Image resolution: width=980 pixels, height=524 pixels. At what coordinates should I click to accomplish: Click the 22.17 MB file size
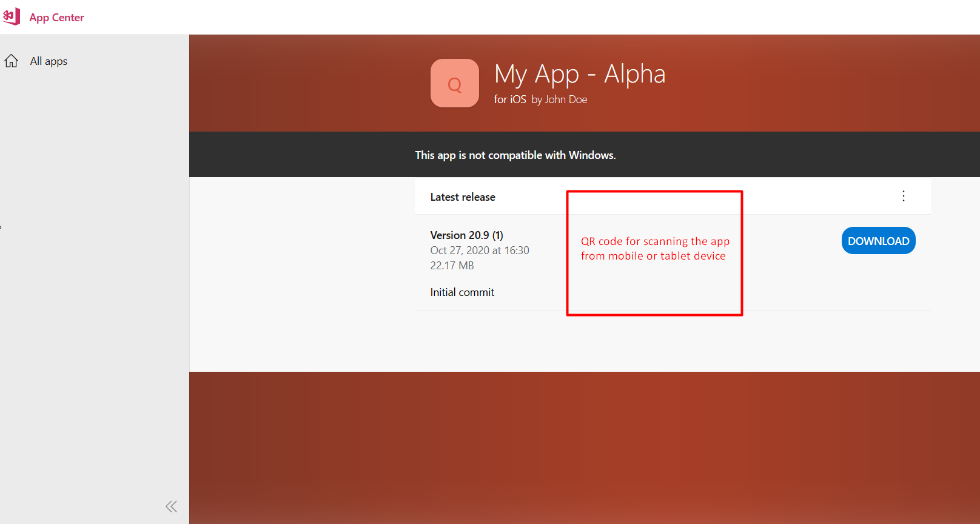click(452, 266)
